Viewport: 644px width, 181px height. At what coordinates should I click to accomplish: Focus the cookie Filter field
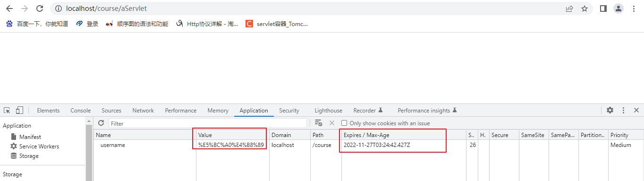(208, 123)
